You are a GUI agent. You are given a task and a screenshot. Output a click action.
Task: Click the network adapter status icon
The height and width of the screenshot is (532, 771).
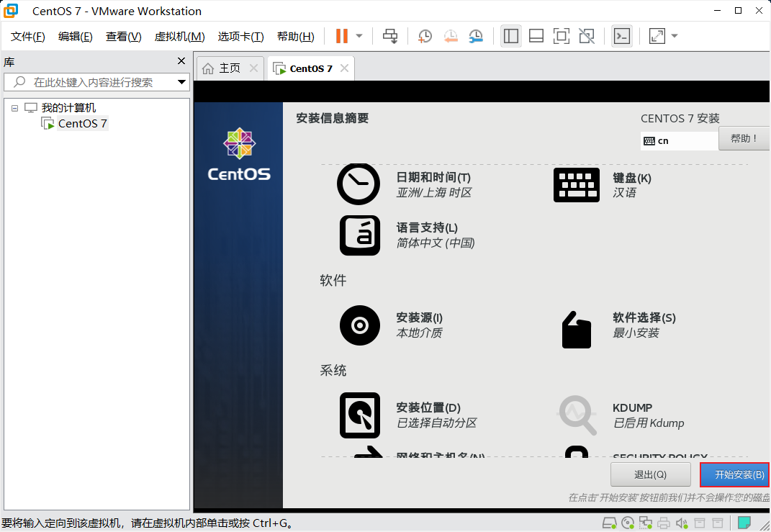pyautogui.click(x=646, y=523)
